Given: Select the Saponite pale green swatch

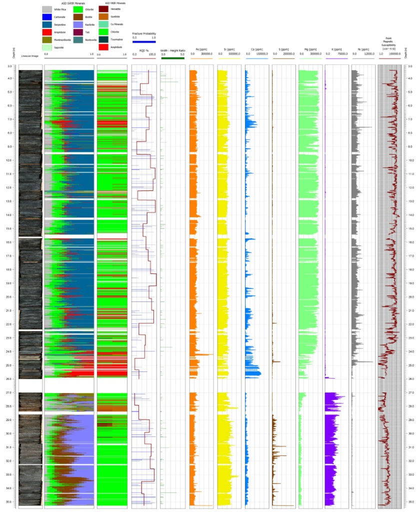Looking at the screenshot, I should (47, 47).
